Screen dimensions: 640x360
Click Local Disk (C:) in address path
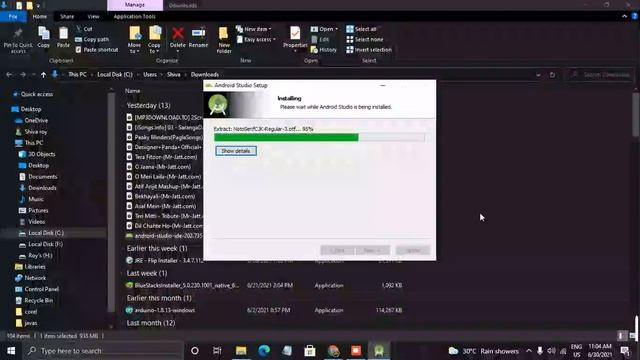(x=115, y=75)
